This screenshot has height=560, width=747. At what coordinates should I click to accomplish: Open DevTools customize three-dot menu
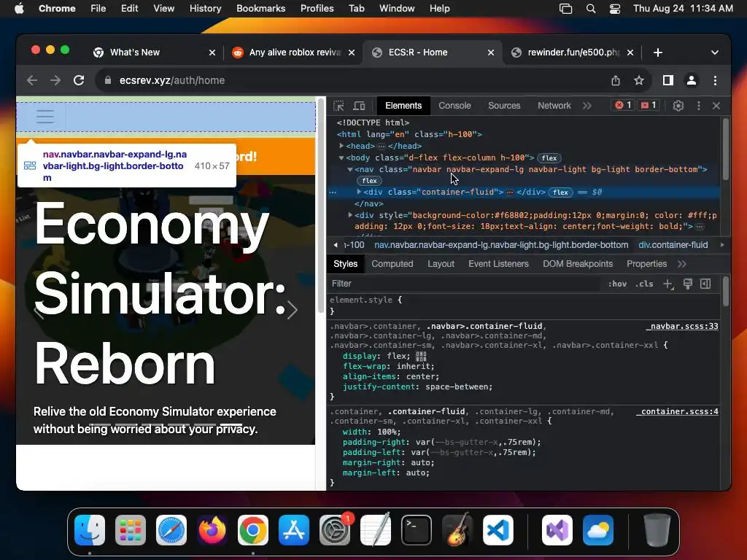pos(698,106)
